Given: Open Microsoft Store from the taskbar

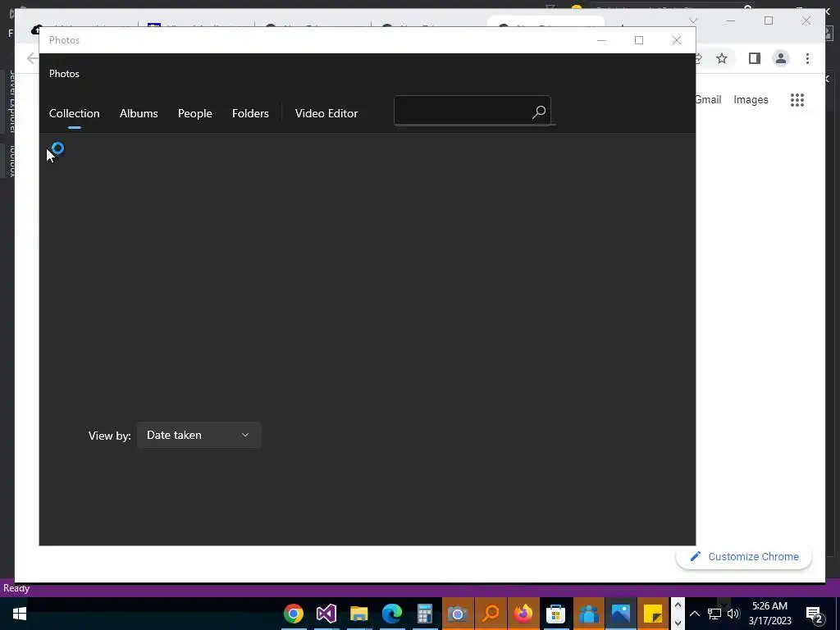Looking at the screenshot, I should (x=556, y=614).
